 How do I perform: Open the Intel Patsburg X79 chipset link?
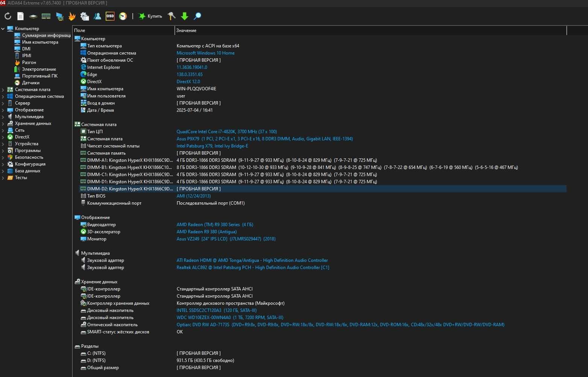click(x=212, y=146)
